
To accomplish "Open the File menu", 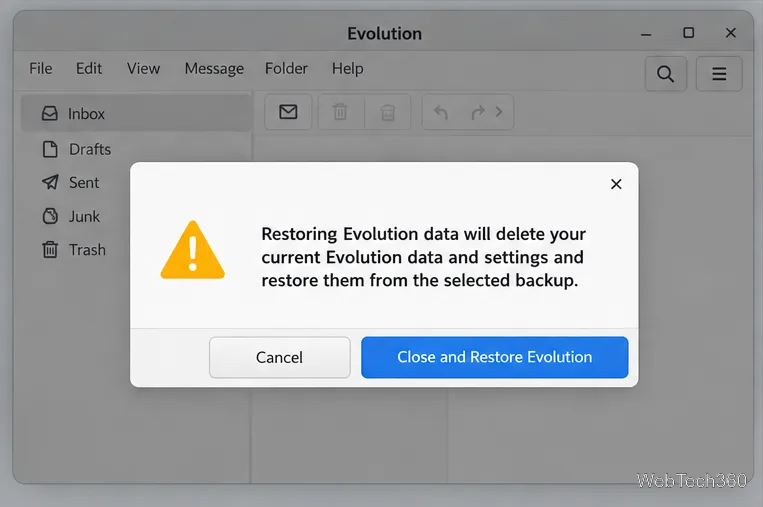I will [x=40, y=69].
